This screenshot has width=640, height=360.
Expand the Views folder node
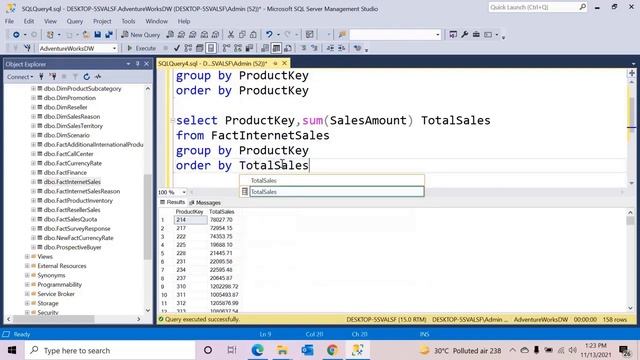pyautogui.click(x=27, y=257)
